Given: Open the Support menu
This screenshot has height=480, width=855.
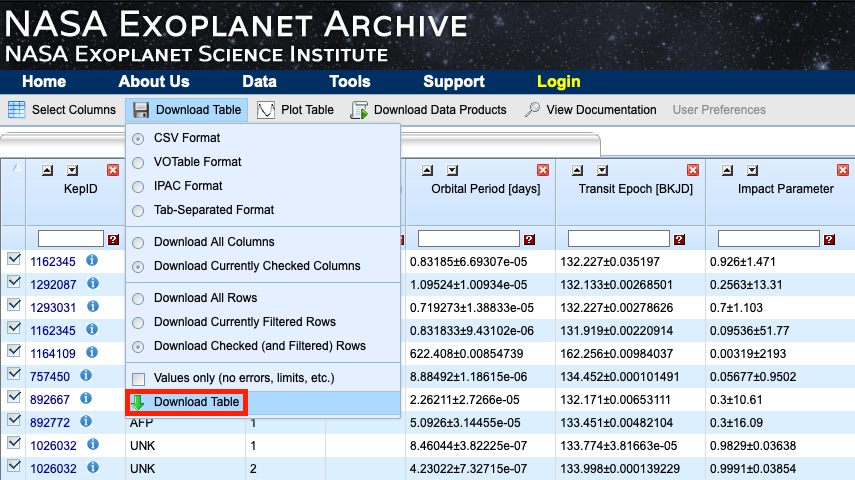Looking at the screenshot, I should [x=454, y=82].
